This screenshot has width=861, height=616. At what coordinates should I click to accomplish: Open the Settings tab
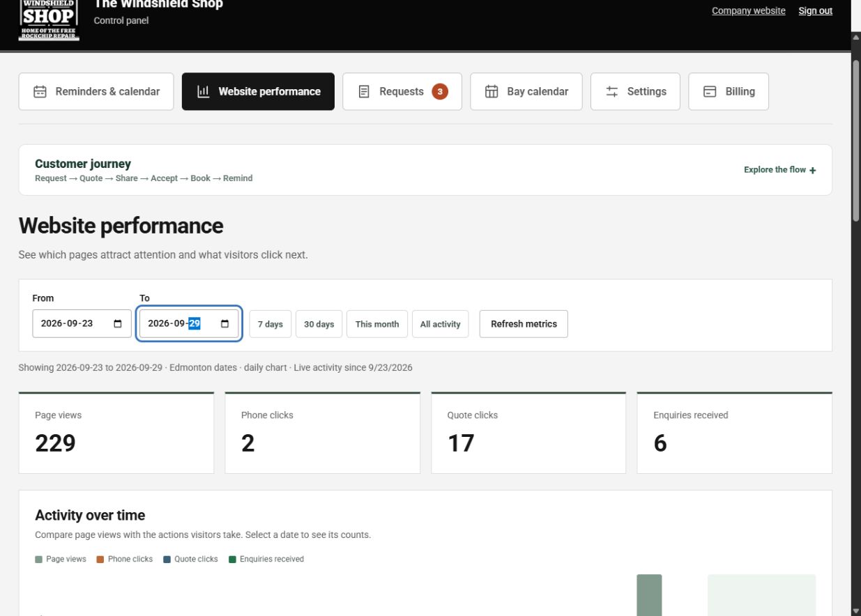[635, 91]
